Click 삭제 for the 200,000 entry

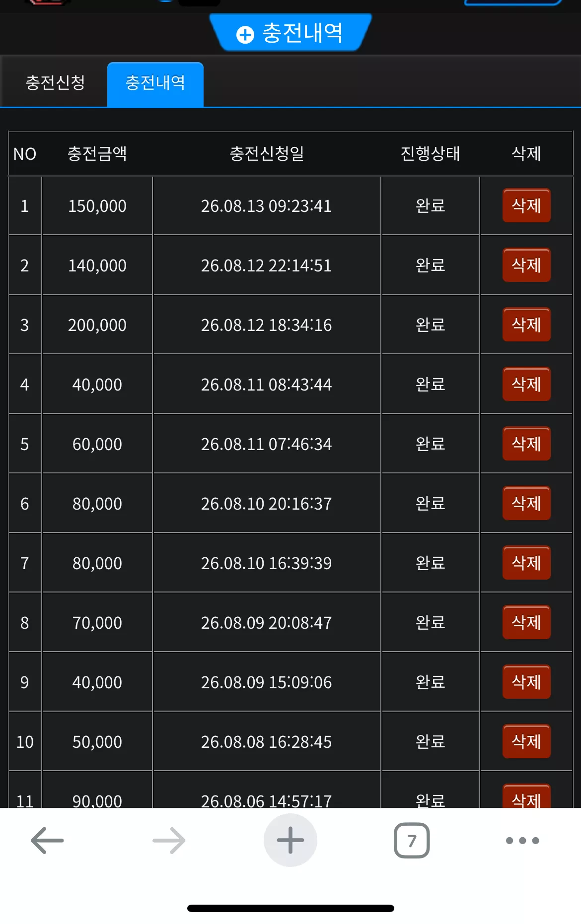pos(526,325)
